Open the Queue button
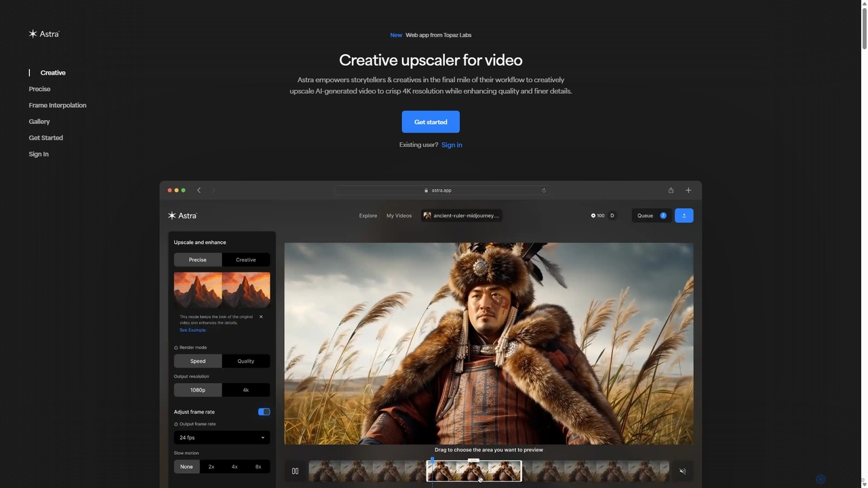This screenshot has height=488, width=868. tap(651, 216)
